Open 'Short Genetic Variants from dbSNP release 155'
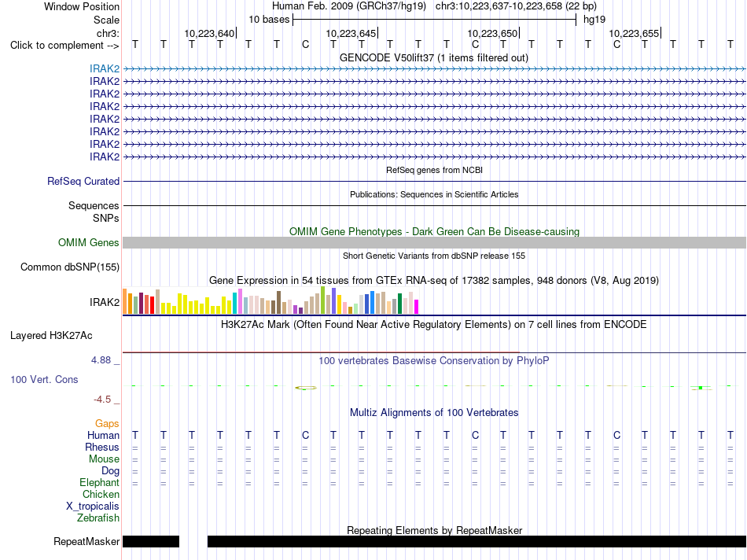The height and width of the screenshot is (560, 747). point(434,256)
